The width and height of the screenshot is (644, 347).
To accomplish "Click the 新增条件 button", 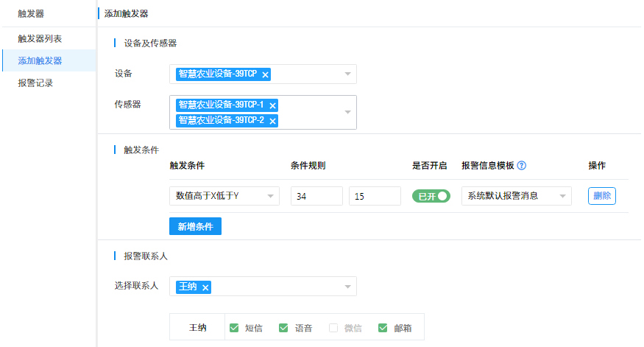I will click(x=195, y=226).
